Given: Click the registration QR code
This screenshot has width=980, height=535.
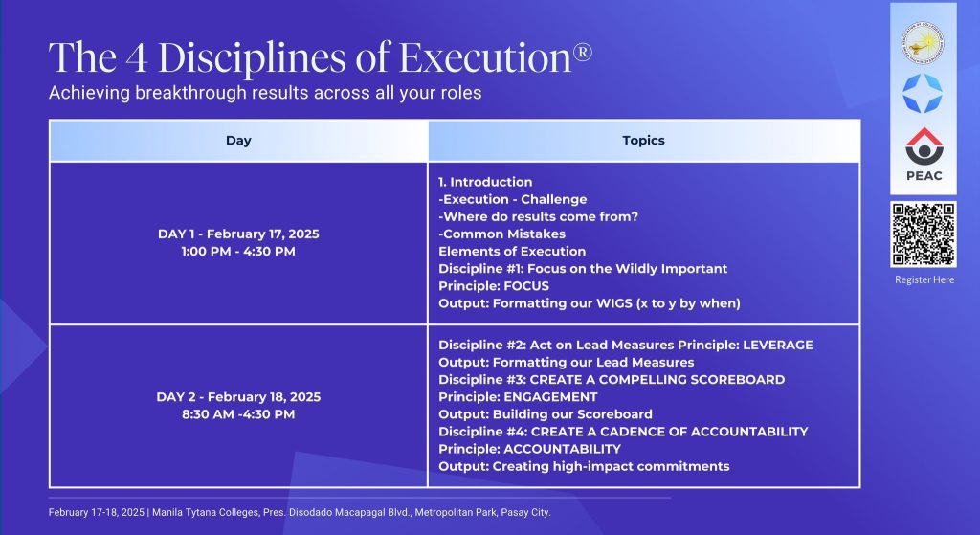Looking at the screenshot, I should click(x=924, y=234).
